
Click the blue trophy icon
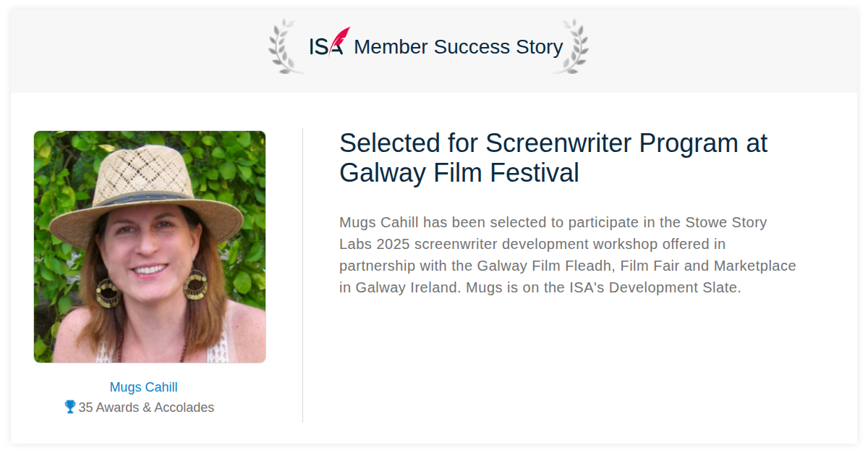coord(70,408)
